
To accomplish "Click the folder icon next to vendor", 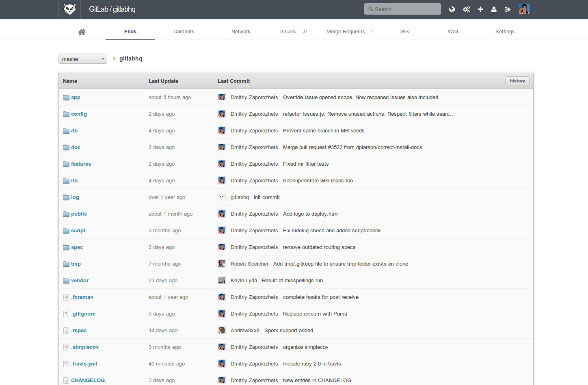I will 66,280.
